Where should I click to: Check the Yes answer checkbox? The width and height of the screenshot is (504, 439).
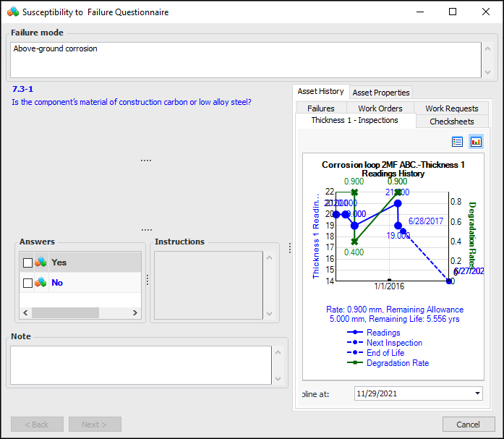(27, 263)
